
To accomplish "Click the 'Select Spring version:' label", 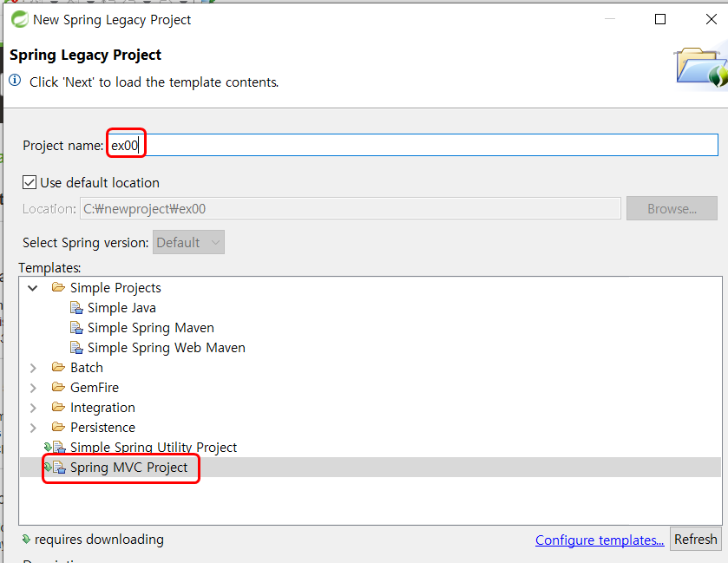I will pos(85,242).
